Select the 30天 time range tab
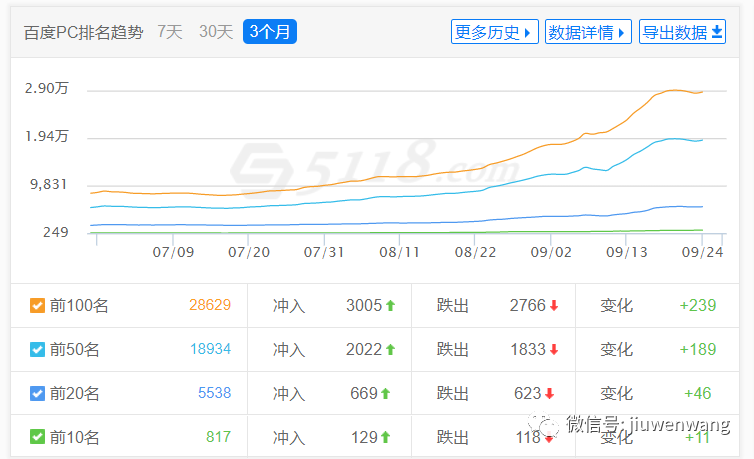This screenshot has height=459, width=754. tap(216, 32)
